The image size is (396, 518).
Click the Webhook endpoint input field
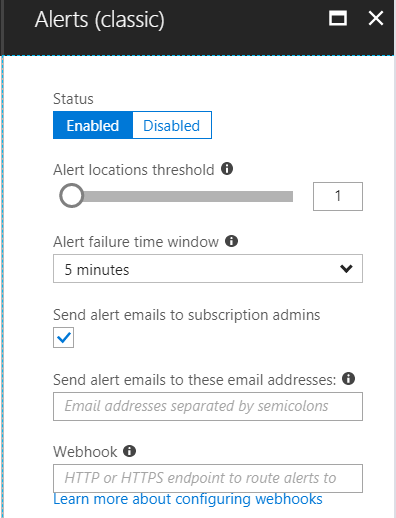point(208,478)
